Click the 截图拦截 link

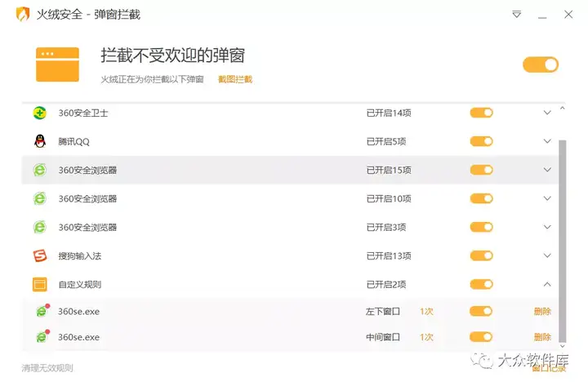click(x=235, y=79)
